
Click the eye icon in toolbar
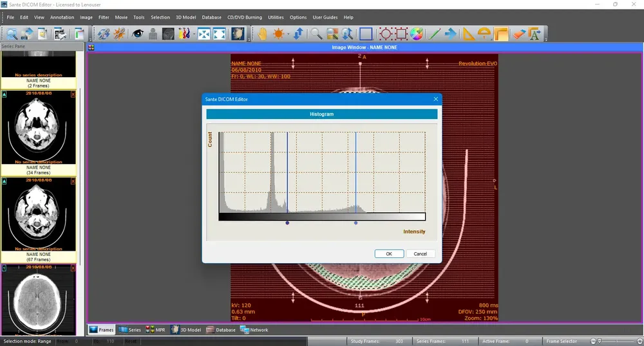137,34
